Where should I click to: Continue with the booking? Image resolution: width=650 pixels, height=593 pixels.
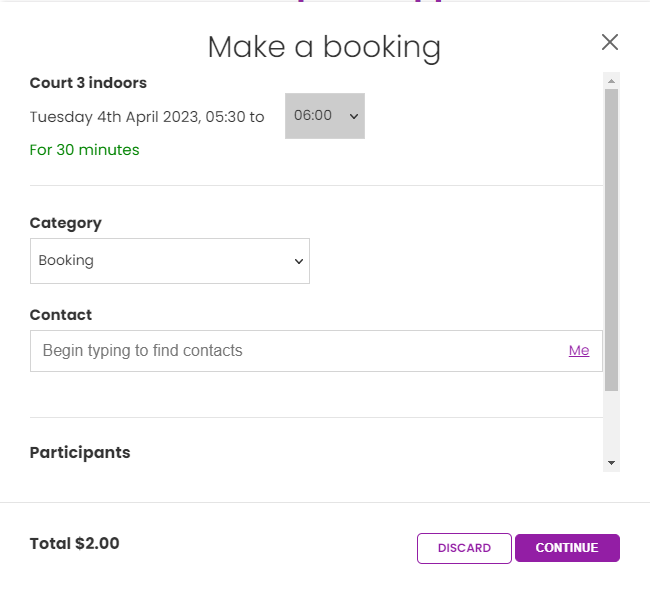pyautogui.click(x=567, y=548)
